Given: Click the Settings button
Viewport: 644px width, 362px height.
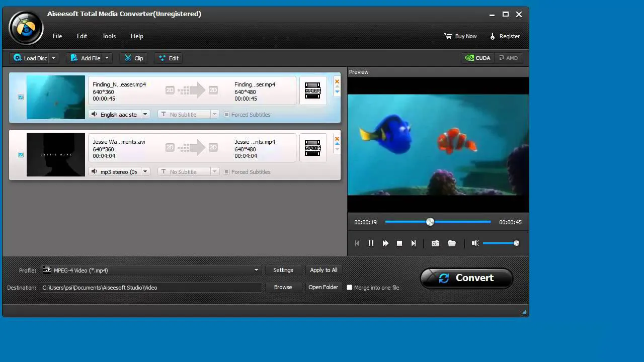Looking at the screenshot, I should [283, 270].
